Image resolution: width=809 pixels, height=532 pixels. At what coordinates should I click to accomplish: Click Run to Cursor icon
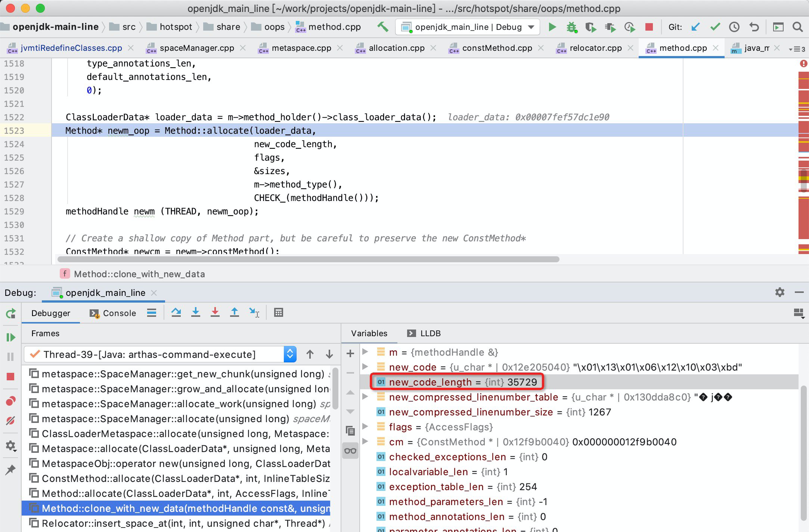[x=254, y=313]
